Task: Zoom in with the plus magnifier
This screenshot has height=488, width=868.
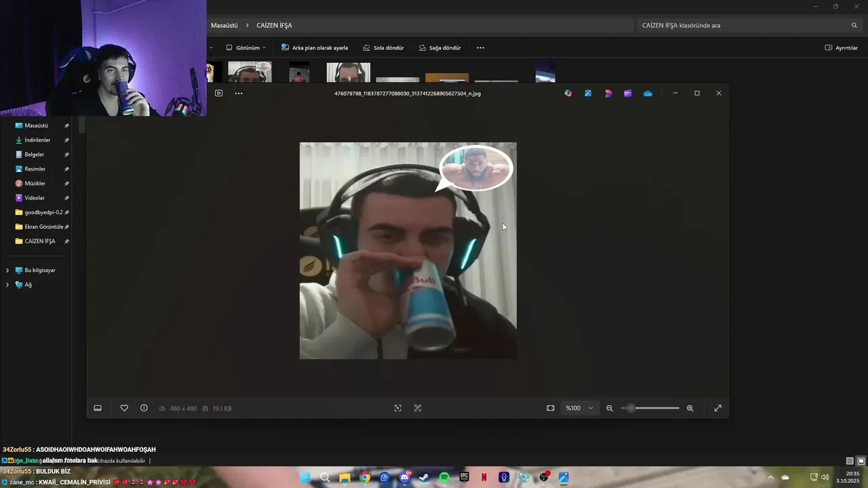Action: click(x=690, y=408)
